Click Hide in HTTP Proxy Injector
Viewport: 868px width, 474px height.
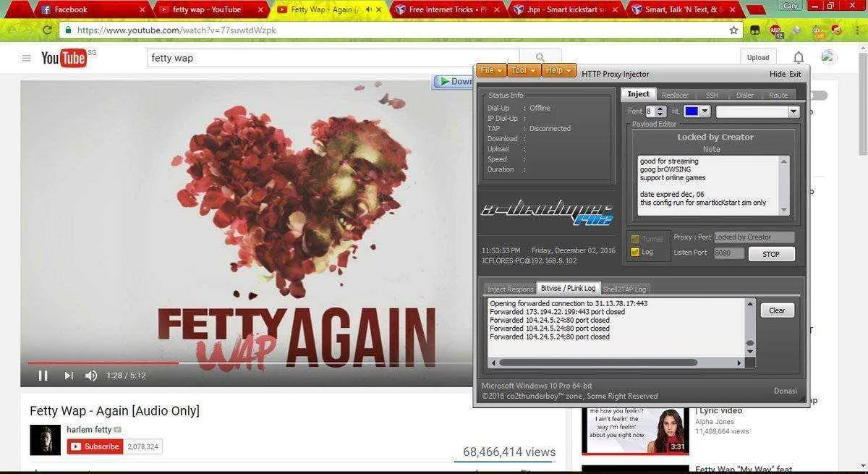(777, 74)
